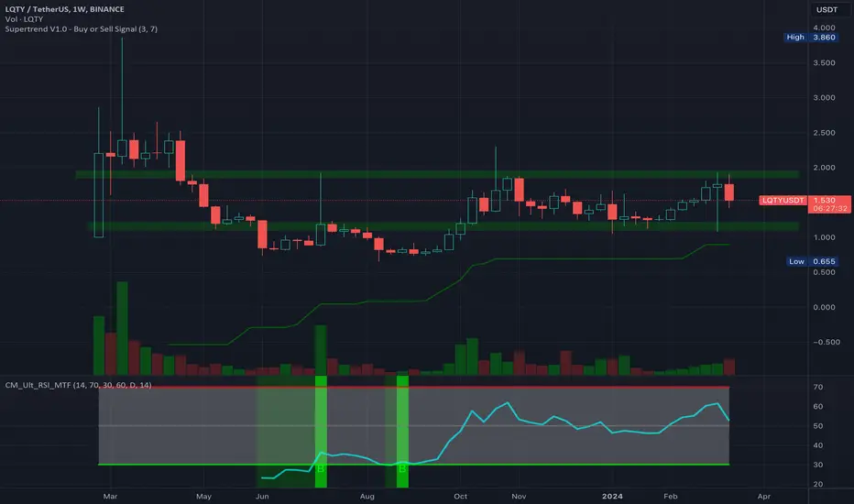Click the 3.500 price axis label
Screen dimensions: 854x504
[x=824, y=62]
